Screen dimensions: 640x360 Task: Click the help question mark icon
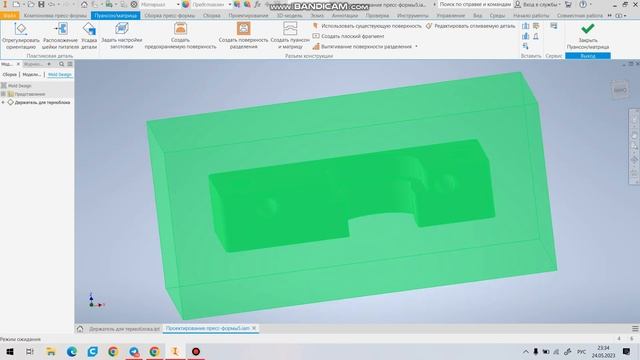(x=583, y=4)
